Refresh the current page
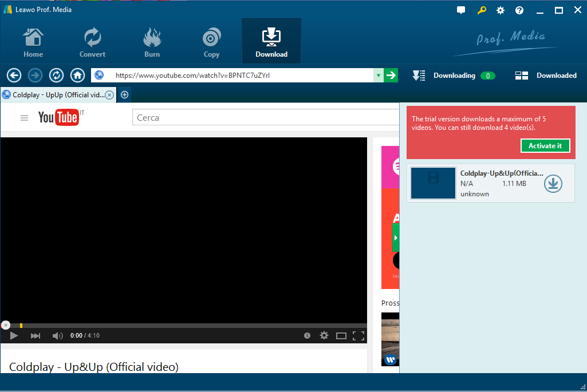This screenshot has width=587, height=392. 56,76
